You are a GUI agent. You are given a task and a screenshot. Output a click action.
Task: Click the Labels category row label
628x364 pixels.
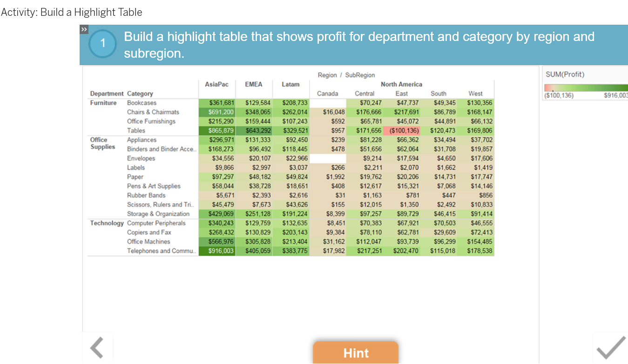point(136,168)
